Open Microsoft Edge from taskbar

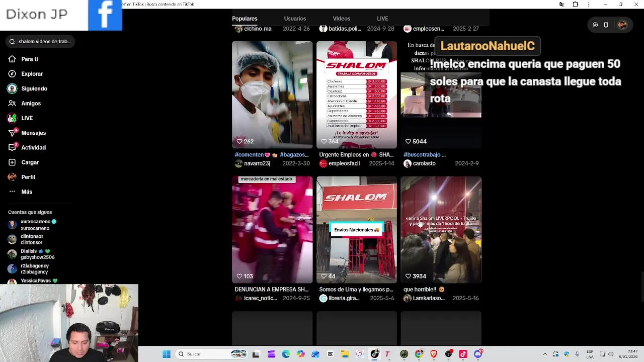[x=286, y=354]
